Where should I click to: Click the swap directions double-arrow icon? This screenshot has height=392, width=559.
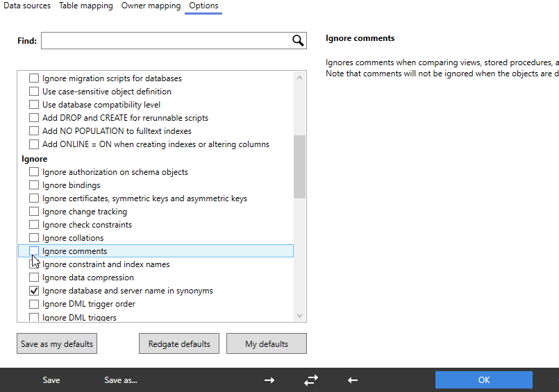[311, 380]
